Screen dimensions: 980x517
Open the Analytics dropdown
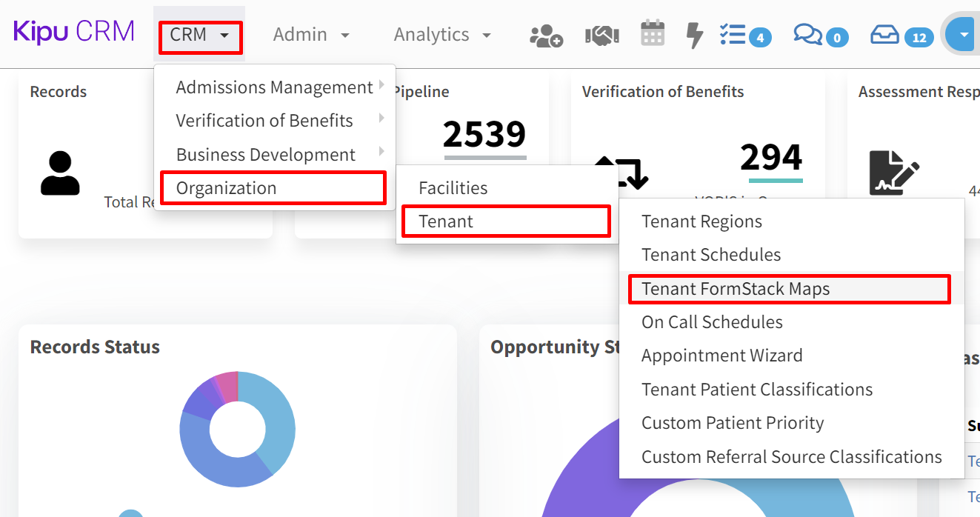(x=441, y=34)
